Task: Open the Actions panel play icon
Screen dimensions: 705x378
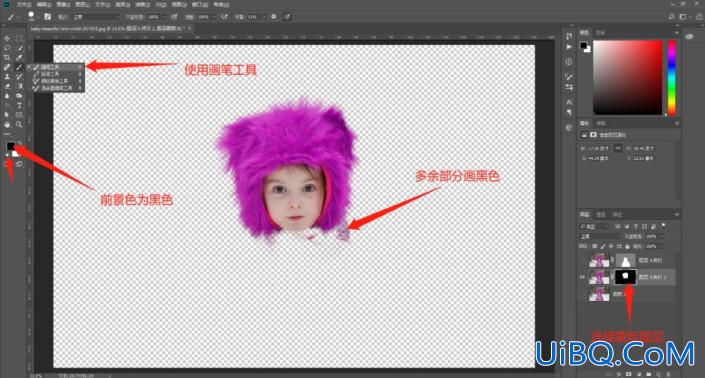Action: point(569,47)
